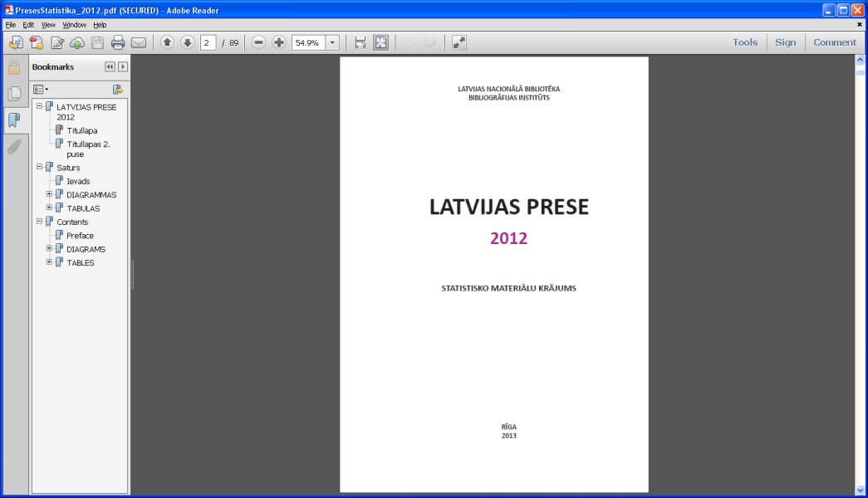Toggle fit-width scrolling page view
The image size is (868, 498).
coord(360,42)
